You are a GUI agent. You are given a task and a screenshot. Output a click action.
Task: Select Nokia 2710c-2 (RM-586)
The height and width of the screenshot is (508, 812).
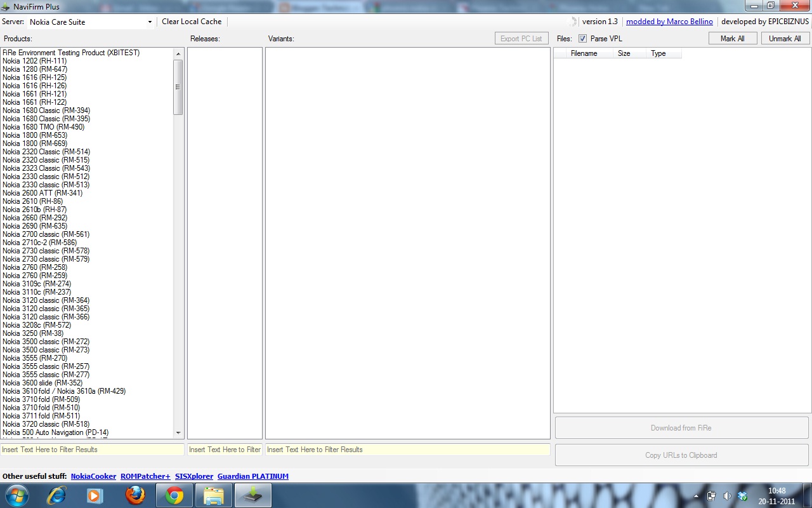pyautogui.click(x=39, y=243)
